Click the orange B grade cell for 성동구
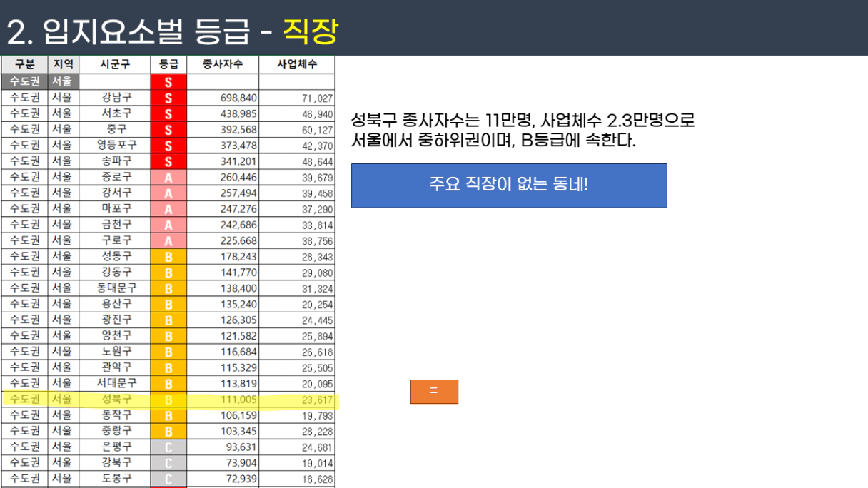Screen dimensions: 868x488 (169, 256)
